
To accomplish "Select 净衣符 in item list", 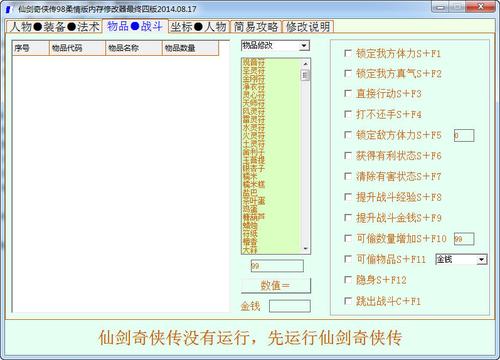I will coord(254,87).
